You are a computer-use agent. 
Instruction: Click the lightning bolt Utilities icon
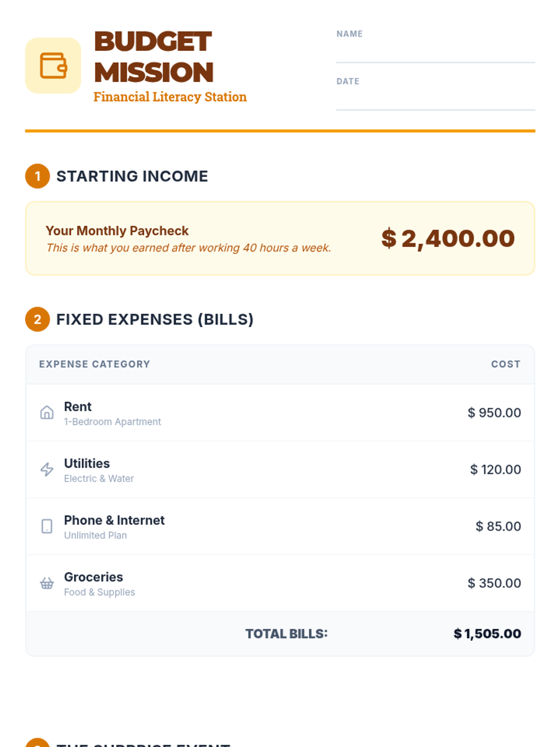click(x=47, y=469)
